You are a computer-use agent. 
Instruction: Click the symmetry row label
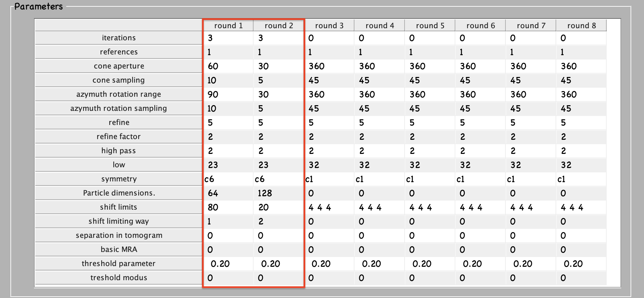coord(119,179)
